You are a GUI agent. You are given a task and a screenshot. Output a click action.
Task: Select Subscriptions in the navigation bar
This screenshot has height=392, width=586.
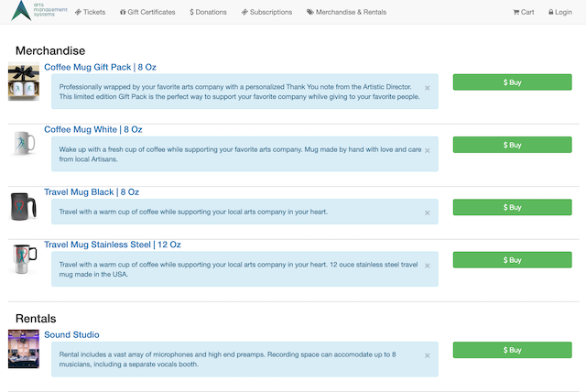pyautogui.click(x=266, y=12)
